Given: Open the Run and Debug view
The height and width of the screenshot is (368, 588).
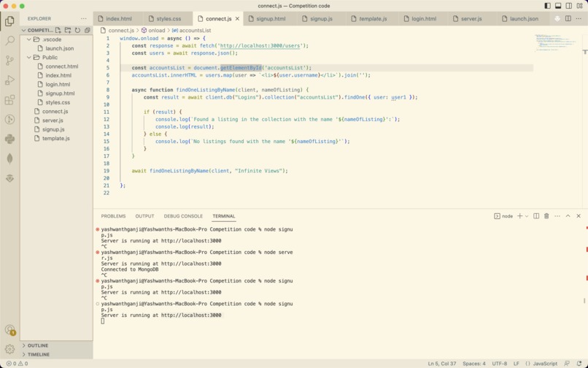Looking at the screenshot, I should pyautogui.click(x=9, y=80).
